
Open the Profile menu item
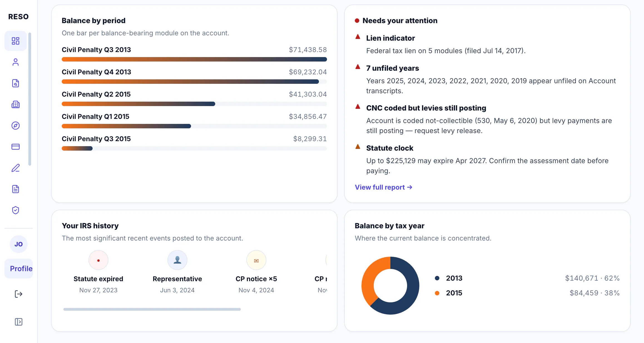19,269
